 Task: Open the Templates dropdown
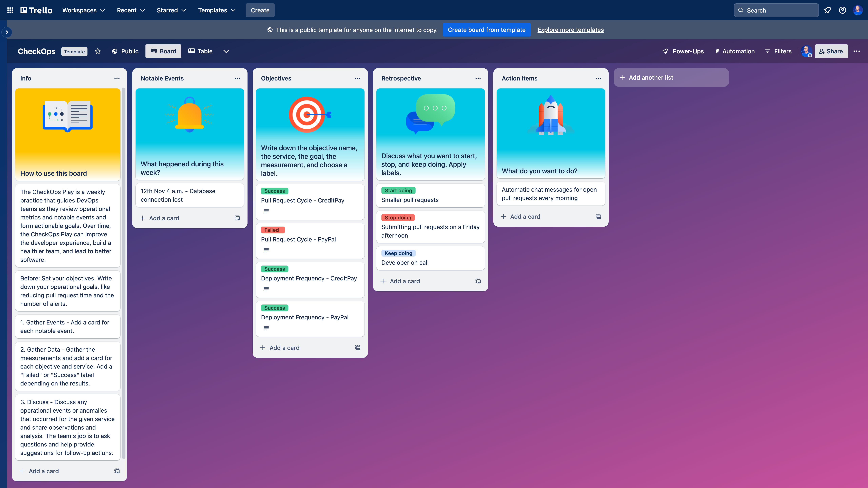point(217,10)
